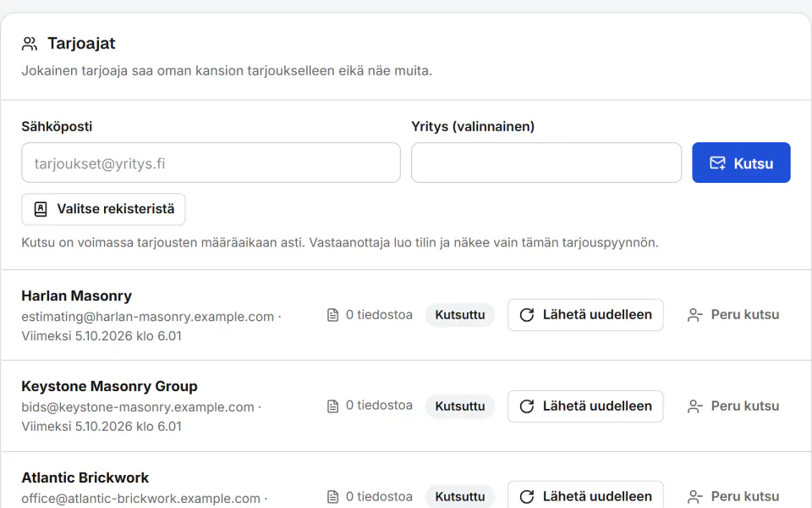Click estimating@harlan-masonry.example.com email text
This screenshot has width=812, height=508.
(147, 317)
